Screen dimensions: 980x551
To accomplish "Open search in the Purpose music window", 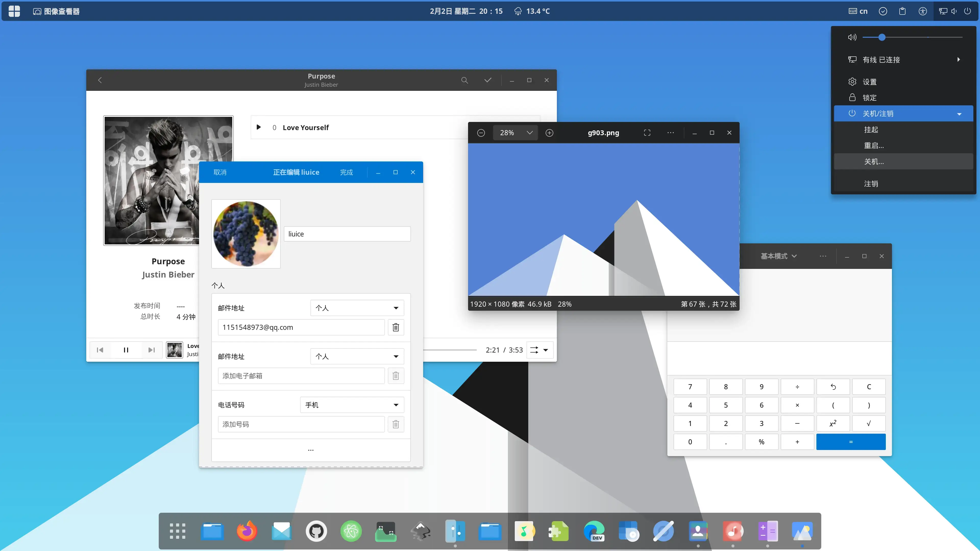I will pos(464,80).
